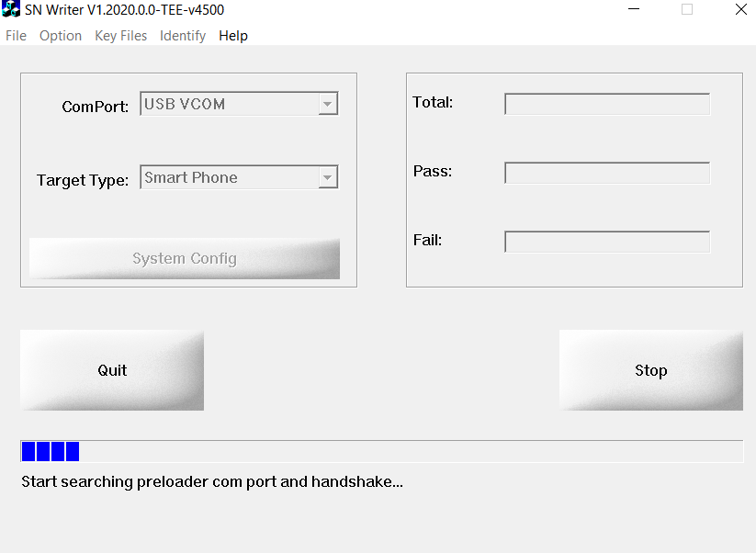This screenshot has width=756, height=553.
Task: Click the Pass count field
Action: pyautogui.click(x=607, y=173)
